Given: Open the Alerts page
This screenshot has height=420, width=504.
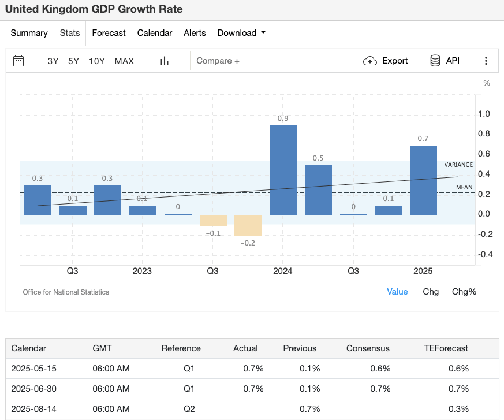Looking at the screenshot, I should tap(195, 33).
